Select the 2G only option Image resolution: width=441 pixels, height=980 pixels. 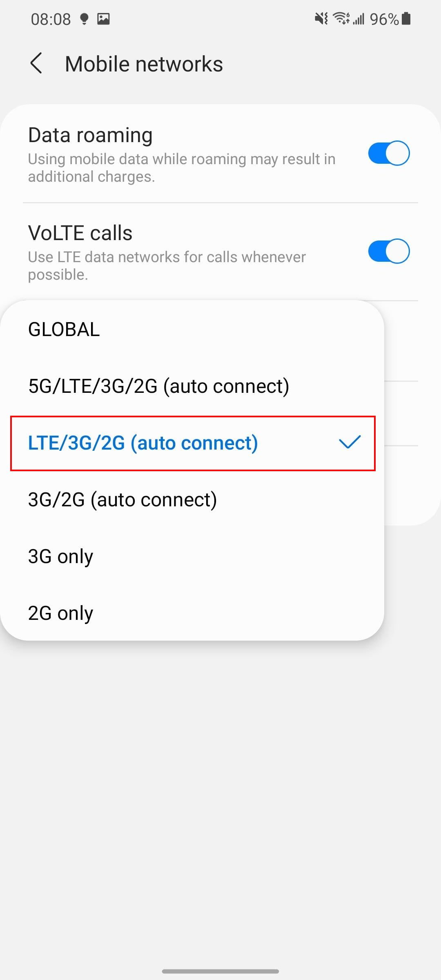click(x=60, y=613)
